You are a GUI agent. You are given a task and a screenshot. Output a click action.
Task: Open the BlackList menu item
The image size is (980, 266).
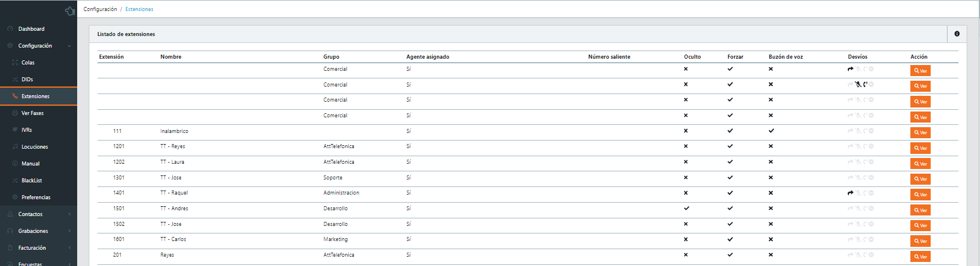click(31, 181)
